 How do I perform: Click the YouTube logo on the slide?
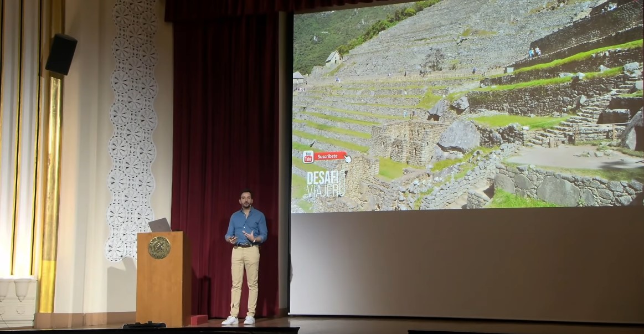click(x=308, y=157)
